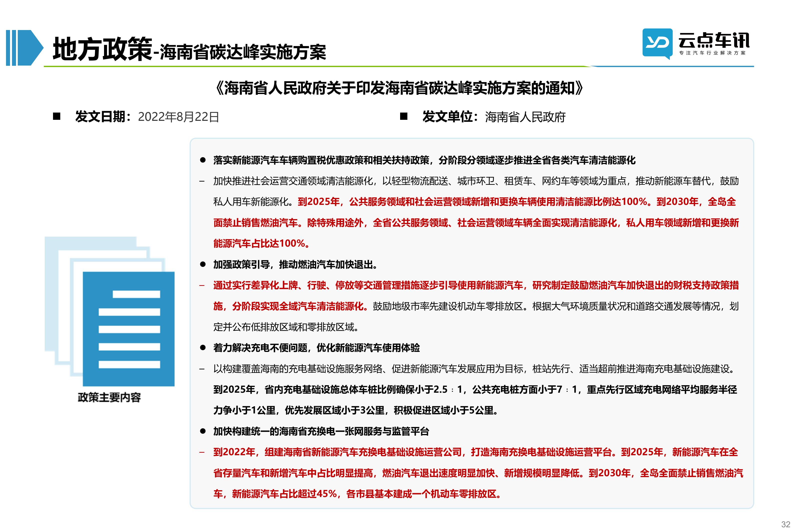Click the red text 分阶段实现全域汽车清洁能源化
The height and width of the screenshot is (532, 798).
300,306
